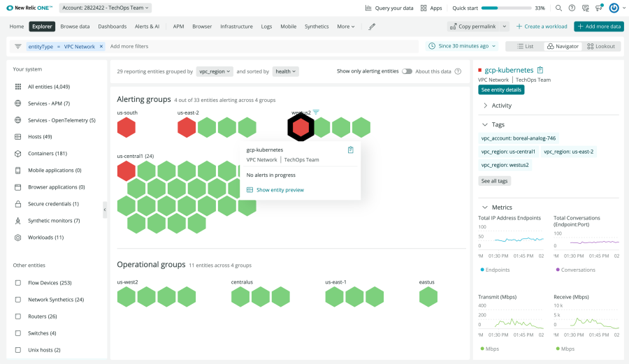Select Browser applications icon

(18, 187)
